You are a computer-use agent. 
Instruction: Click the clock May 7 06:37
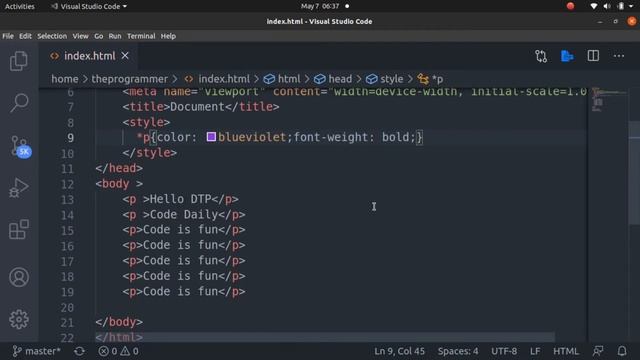tap(320, 6)
